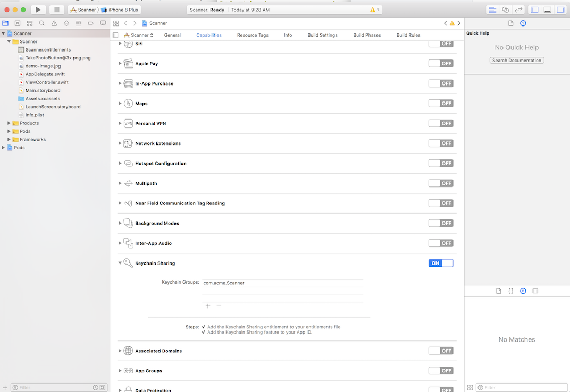Hide the Navigator panel

click(534, 10)
